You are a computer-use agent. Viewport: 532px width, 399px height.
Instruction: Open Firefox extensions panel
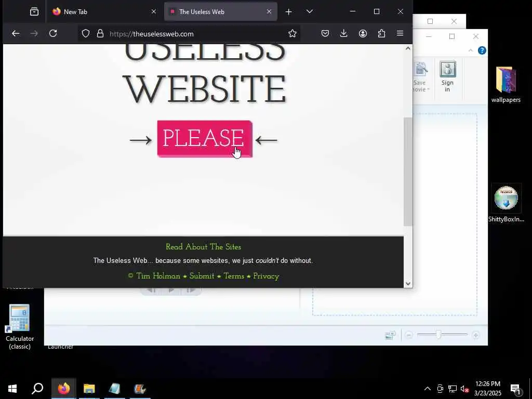tap(381, 33)
